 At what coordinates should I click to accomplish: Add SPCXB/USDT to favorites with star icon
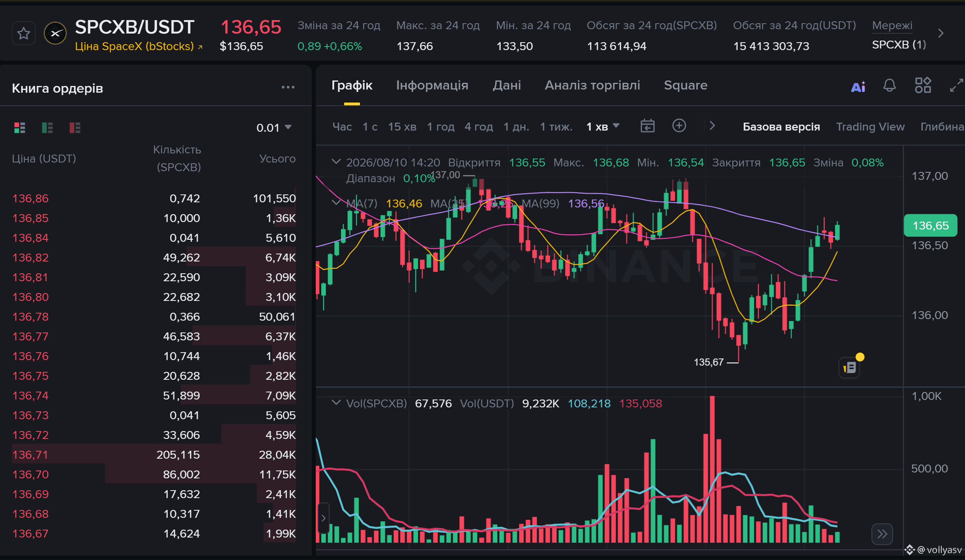pyautogui.click(x=24, y=34)
